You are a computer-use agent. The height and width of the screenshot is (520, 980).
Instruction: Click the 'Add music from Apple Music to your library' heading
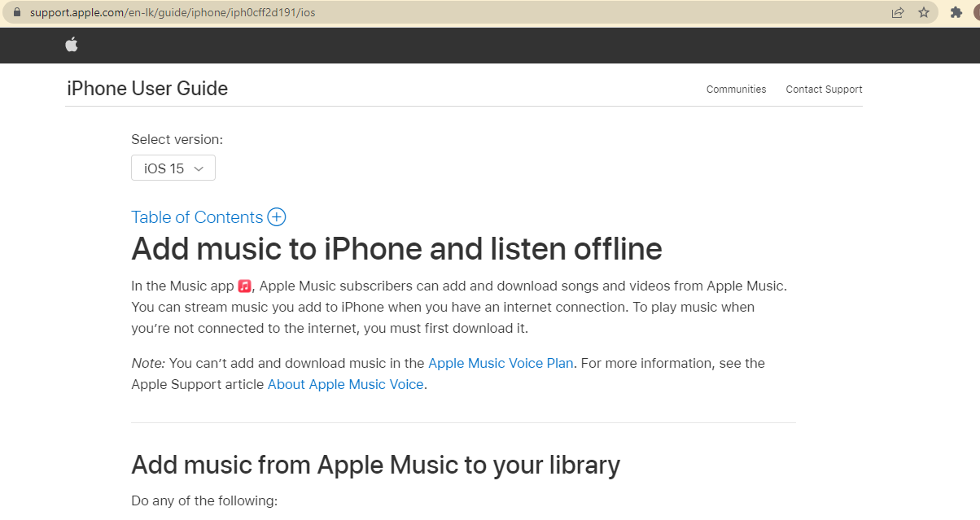pyautogui.click(x=375, y=465)
